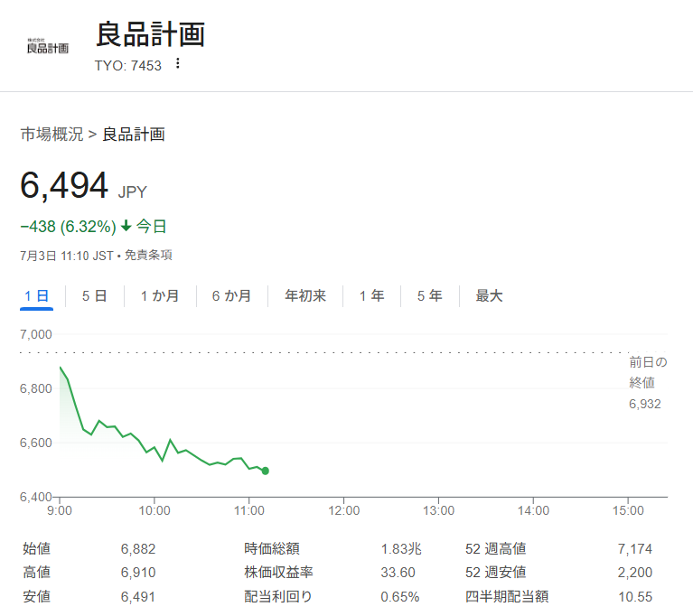Click the 配当利回り value 0.65%
Viewport: 693px width, 616px height.
[400, 597]
